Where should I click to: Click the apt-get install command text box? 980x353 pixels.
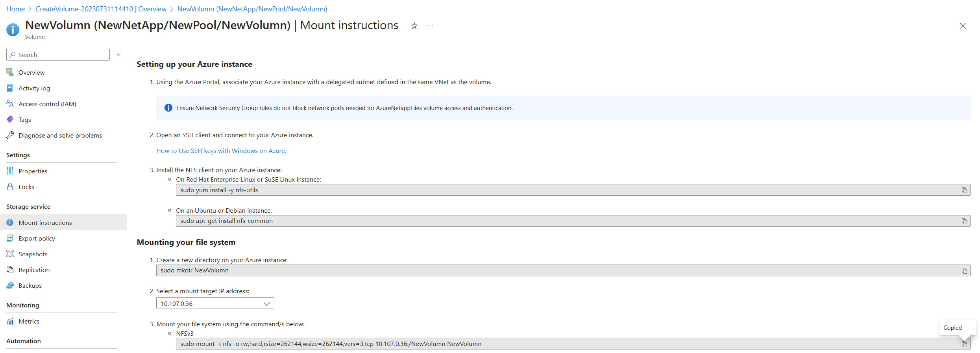[573, 221]
